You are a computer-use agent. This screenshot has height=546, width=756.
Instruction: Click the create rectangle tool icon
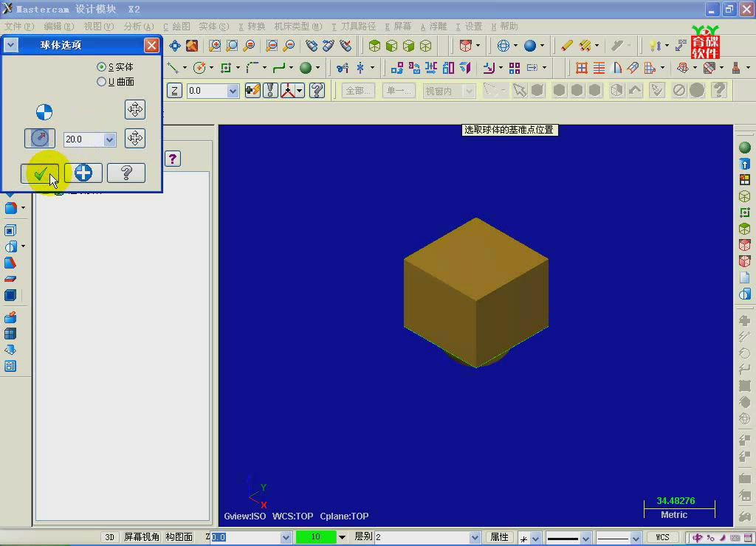click(x=226, y=68)
